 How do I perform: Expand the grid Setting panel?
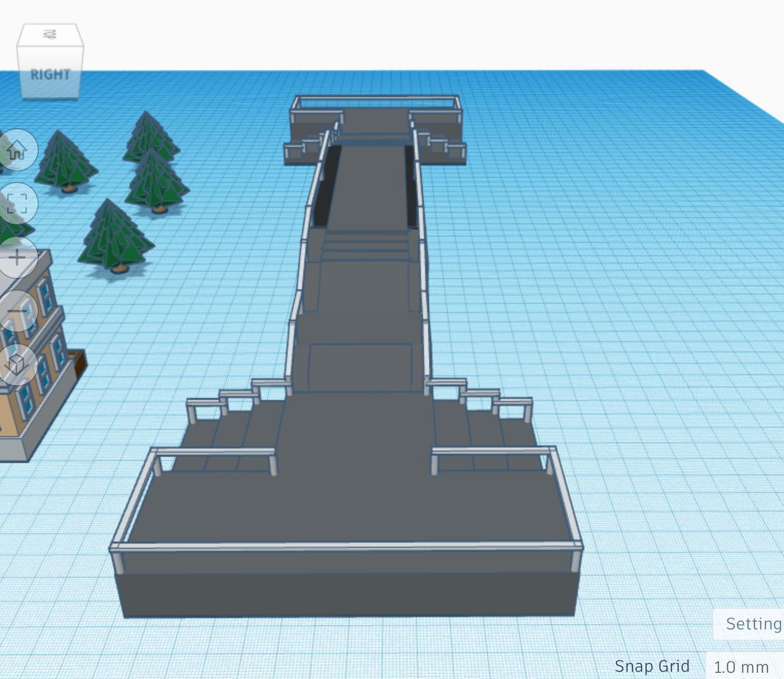(x=754, y=624)
